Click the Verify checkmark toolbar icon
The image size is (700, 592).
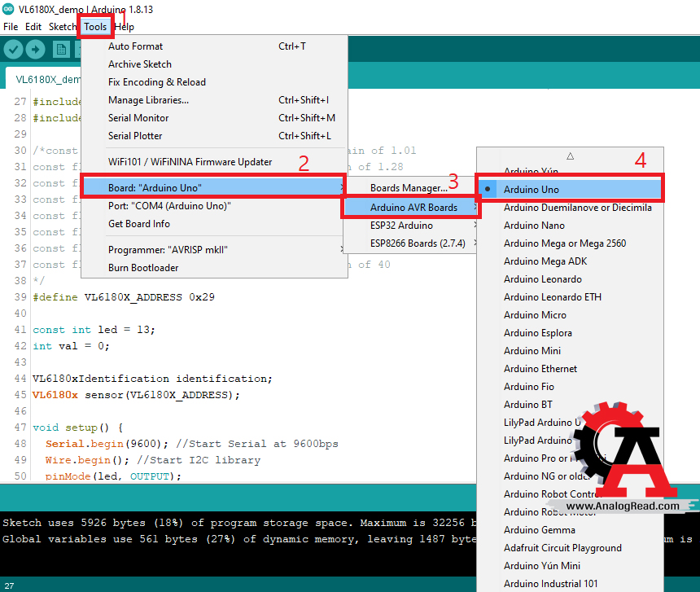point(13,49)
